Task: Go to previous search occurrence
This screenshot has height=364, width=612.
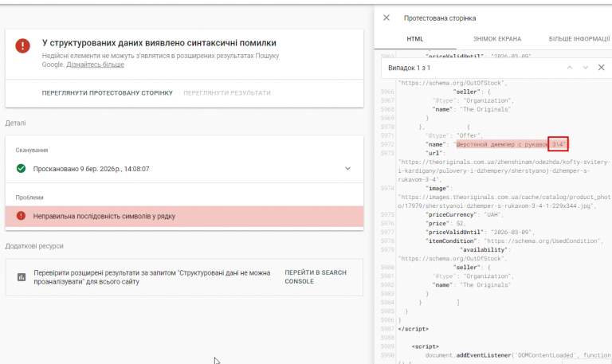Action: 570,68
